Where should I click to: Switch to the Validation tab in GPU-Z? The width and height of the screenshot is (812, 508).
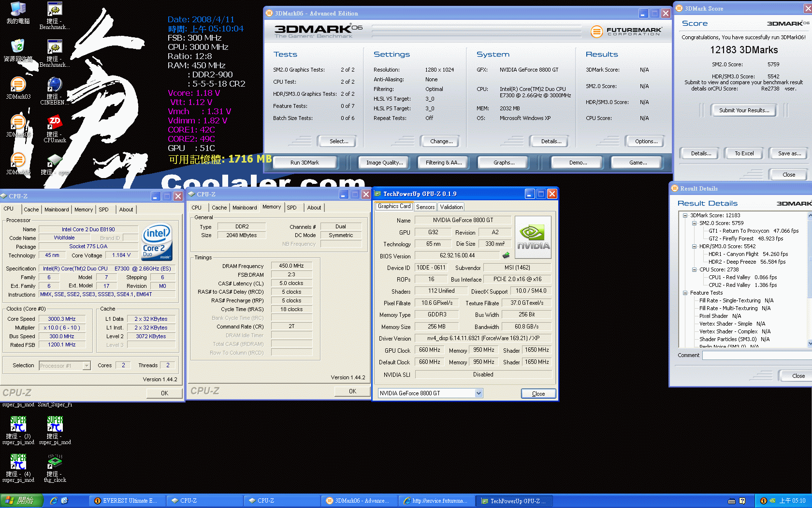(451, 207)
